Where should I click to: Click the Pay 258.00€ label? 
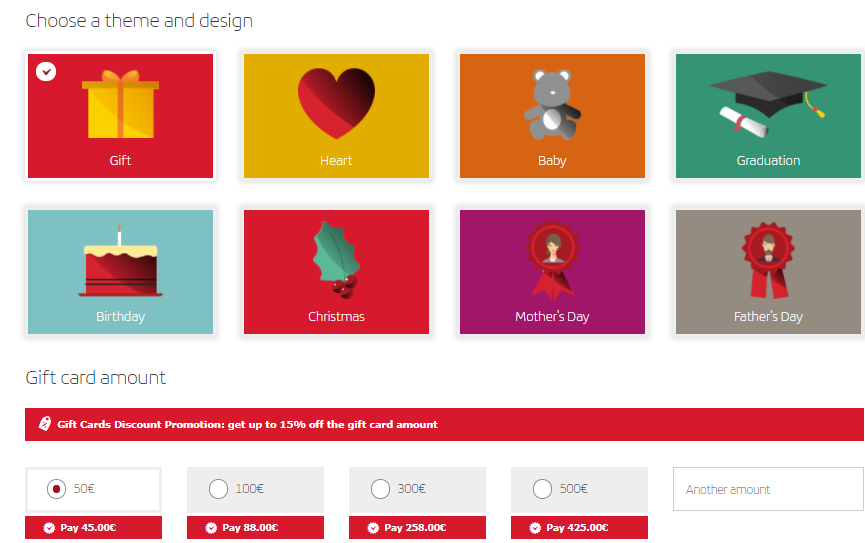point(417,528)
